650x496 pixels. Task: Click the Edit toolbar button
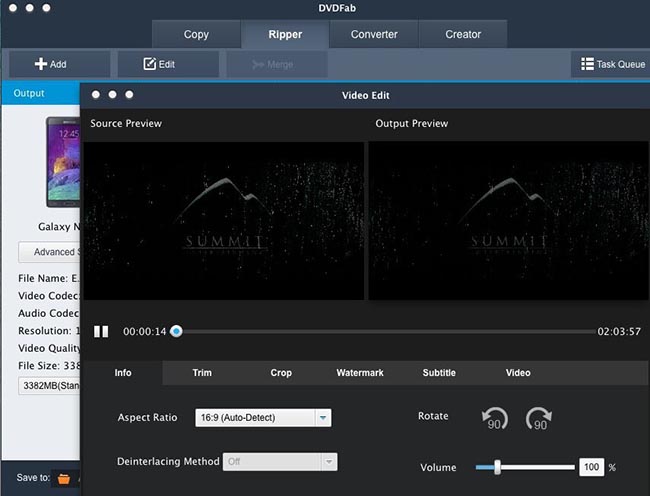click(168, 64)
